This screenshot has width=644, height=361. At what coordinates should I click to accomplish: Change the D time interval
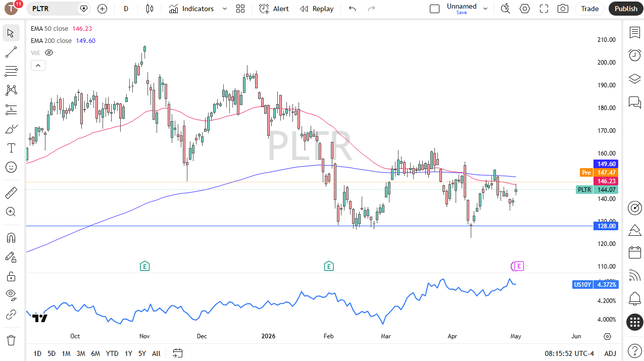[126, 9]
